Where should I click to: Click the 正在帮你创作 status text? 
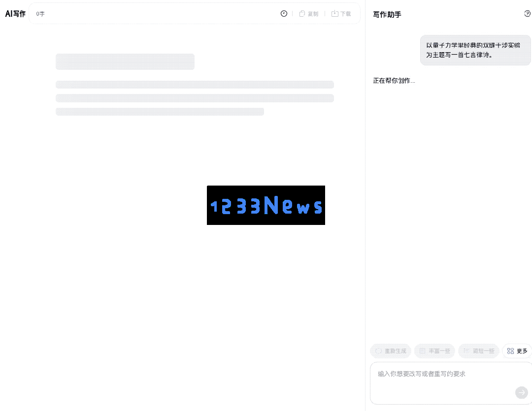tap(394, 80)
